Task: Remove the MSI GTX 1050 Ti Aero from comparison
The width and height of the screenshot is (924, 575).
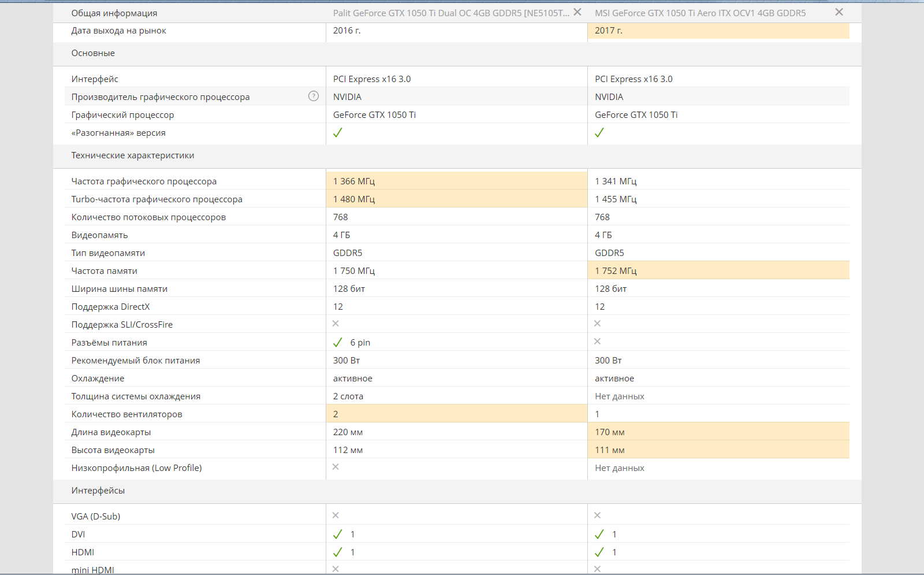Action: click(x=839, y=12)
